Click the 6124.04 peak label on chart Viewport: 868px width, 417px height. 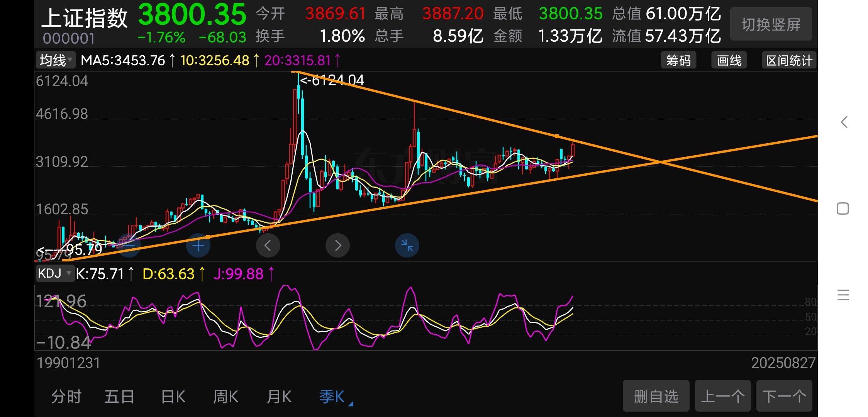[x=332, y=80]
